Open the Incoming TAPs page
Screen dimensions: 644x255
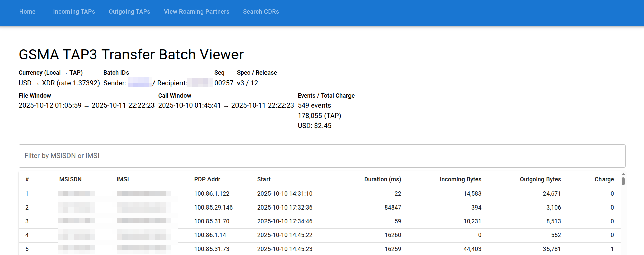pos(74,12)
